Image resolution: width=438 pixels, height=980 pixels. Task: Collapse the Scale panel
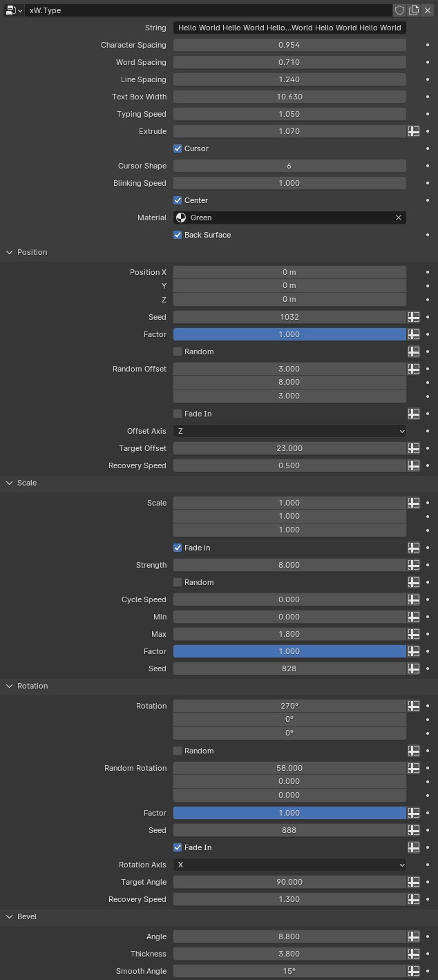tap(10, 483)
